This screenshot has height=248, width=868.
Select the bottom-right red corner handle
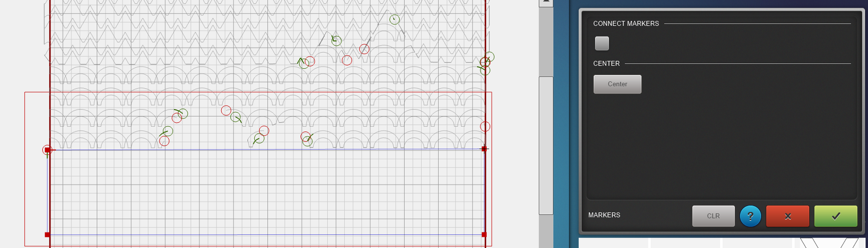[x=484, y=235]
